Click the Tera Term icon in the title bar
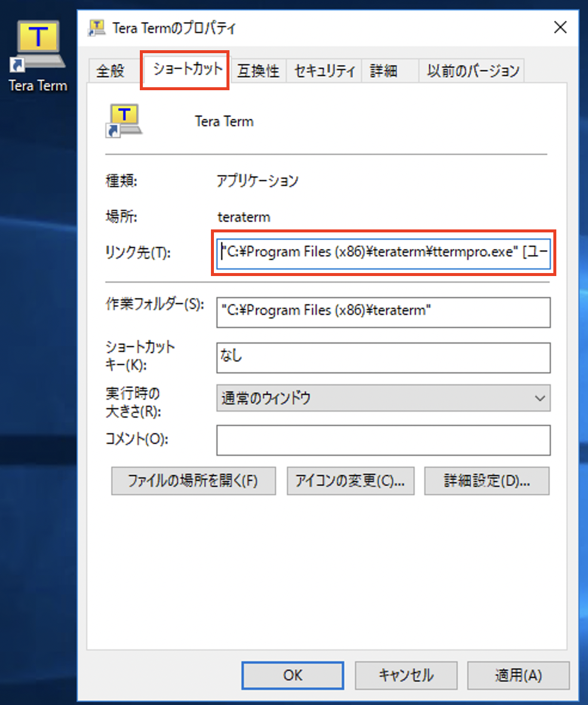This screenshot has width=588, height=705. tap(96, 28)
